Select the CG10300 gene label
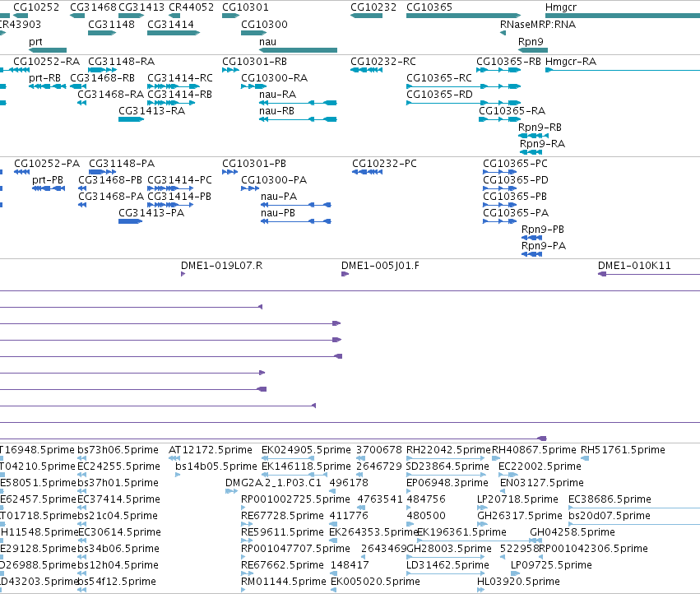The image size is (700, 594). pos(264,25)
